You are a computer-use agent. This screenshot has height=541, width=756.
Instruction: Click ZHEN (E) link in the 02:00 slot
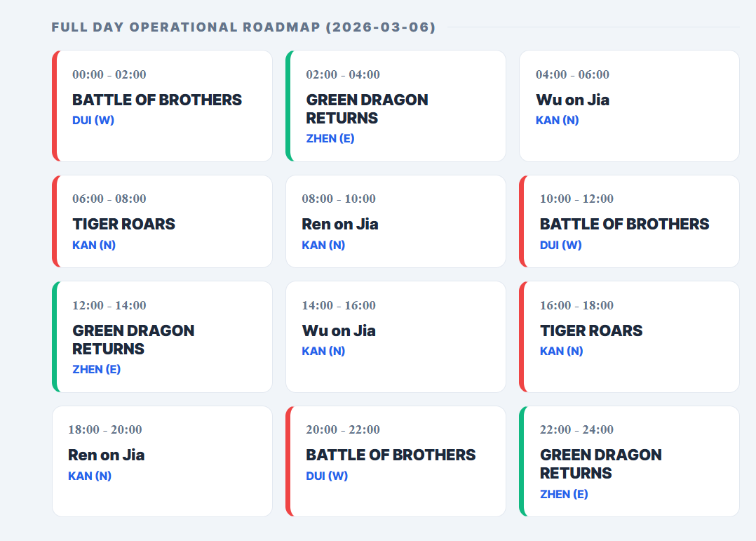coord(330,138)
